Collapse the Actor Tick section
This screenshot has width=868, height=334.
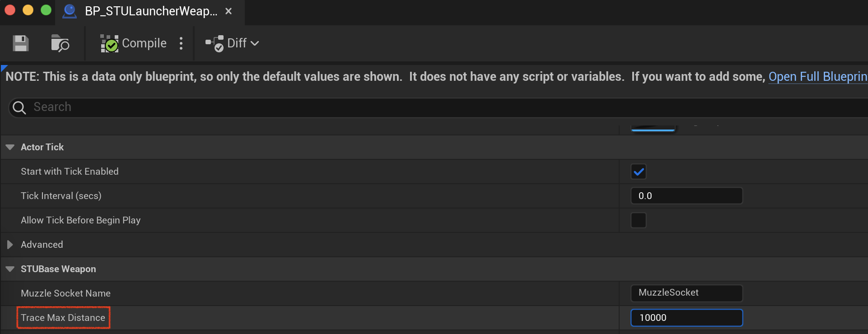point(10,147)
